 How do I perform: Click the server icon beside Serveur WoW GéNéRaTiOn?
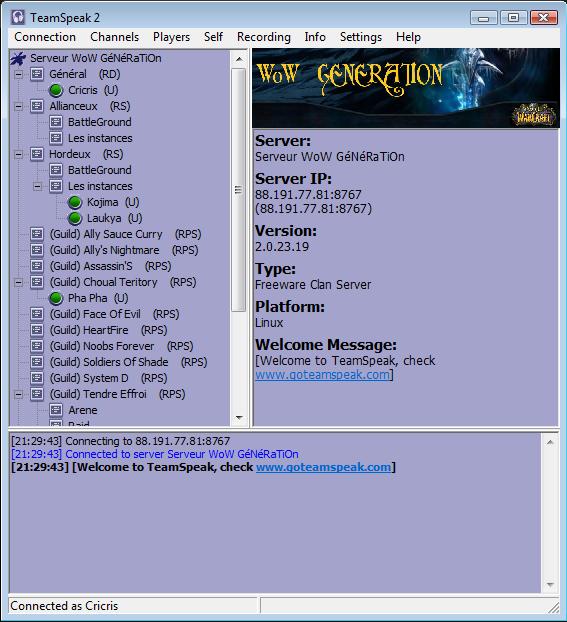click(x=18, y=58)
